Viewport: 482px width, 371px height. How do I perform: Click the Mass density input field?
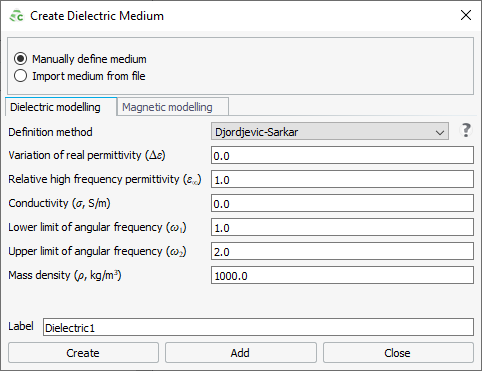(x=342, y=275)
